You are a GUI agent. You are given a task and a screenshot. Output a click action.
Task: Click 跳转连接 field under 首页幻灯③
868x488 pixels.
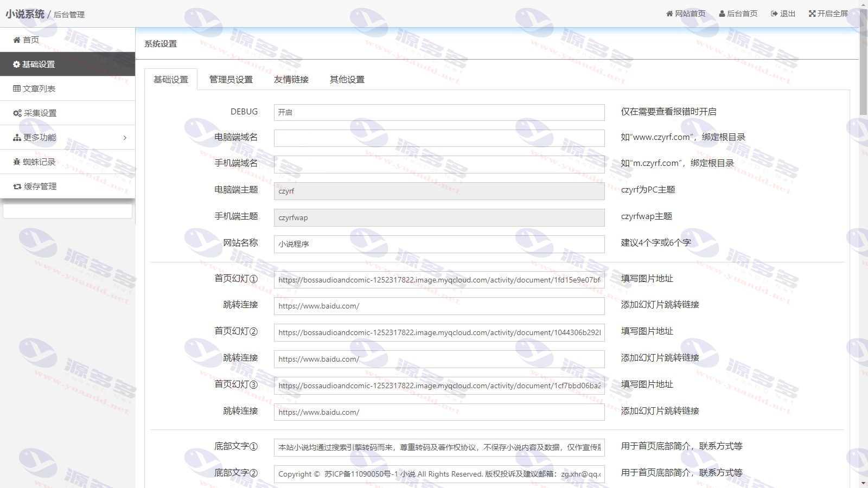click(439, 412)
